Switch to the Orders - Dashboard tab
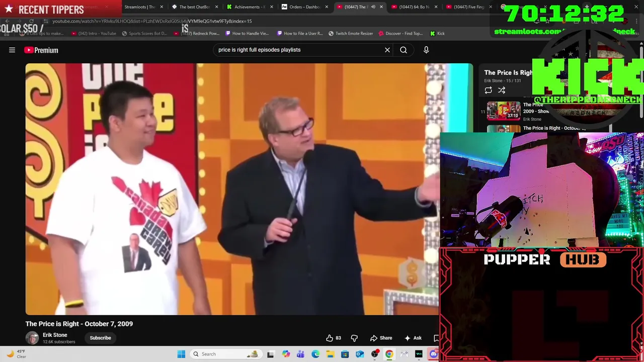The height and width of the screenshot is (362, 644). coord(304,7)
